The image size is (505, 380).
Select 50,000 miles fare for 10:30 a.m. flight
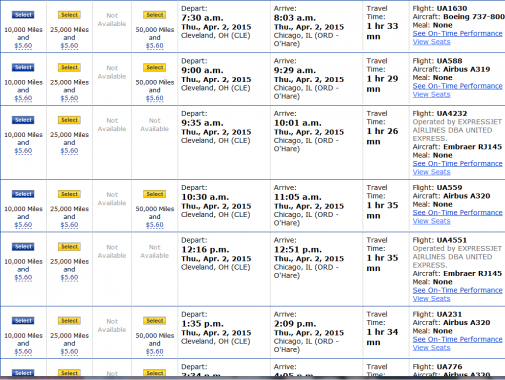(x=155, y=194)
